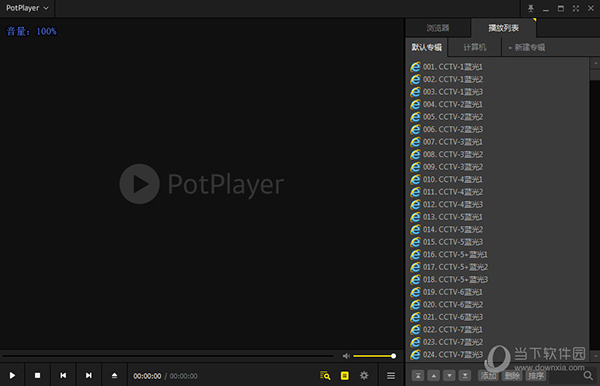Click the + 新建专辑 tab
600x386 pixels.
[527, 47]
